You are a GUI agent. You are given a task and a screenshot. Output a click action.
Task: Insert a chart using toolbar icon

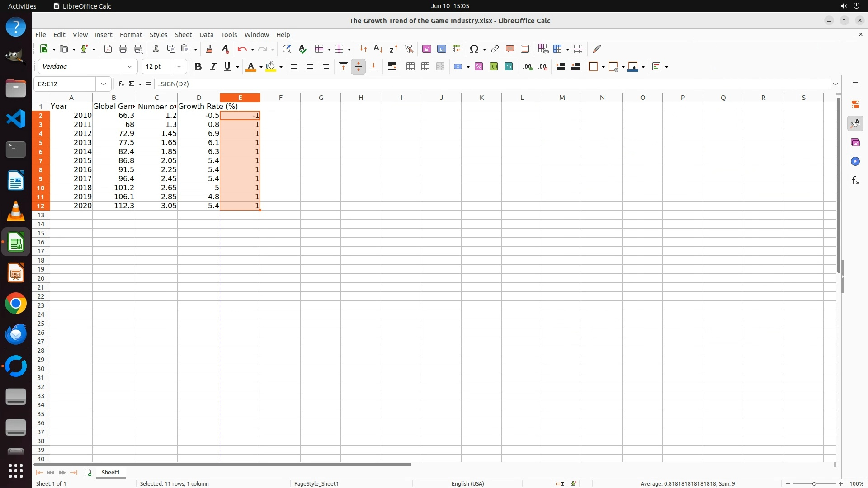442,49
